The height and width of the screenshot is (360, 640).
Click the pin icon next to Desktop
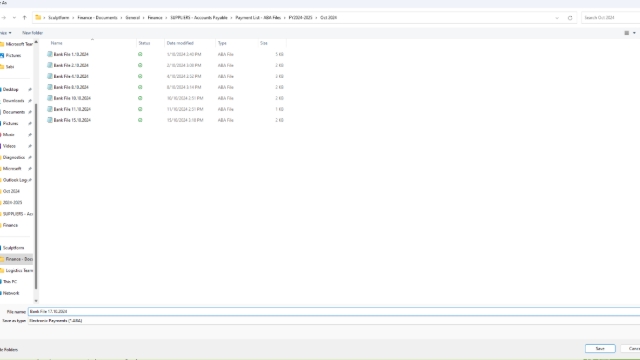(30, 89)
